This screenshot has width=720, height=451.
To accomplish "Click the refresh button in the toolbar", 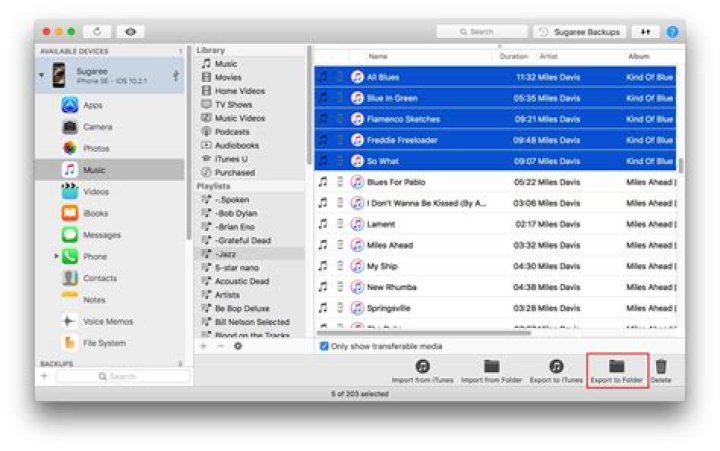I will pos(97,31).
